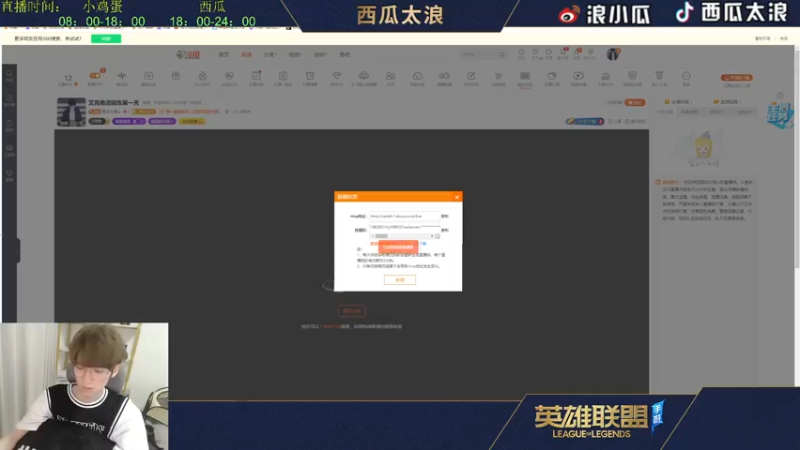Open the alarm clock icon in toolbar
The height and width of the screenshot is (450, 800).
pos(310,77)
